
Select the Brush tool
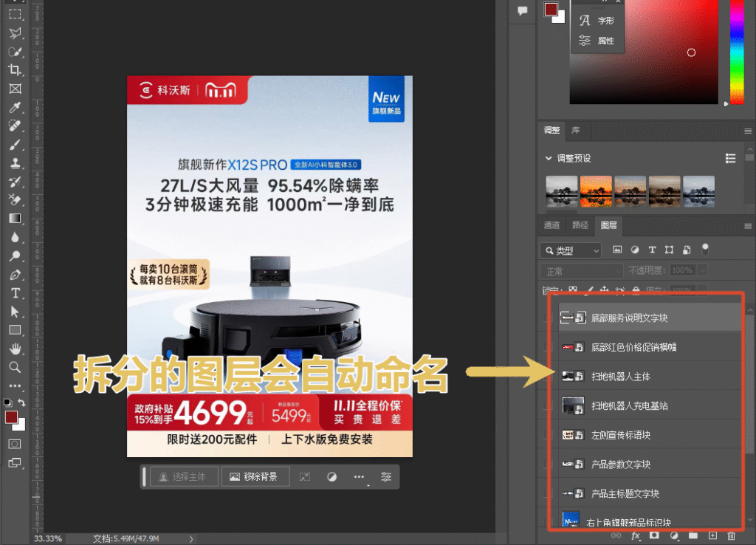click(15, 144)
